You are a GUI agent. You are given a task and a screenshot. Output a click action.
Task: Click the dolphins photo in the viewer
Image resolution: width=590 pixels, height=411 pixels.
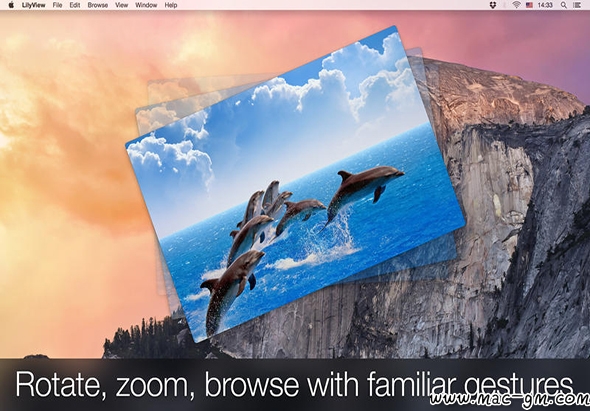(295, 184)
